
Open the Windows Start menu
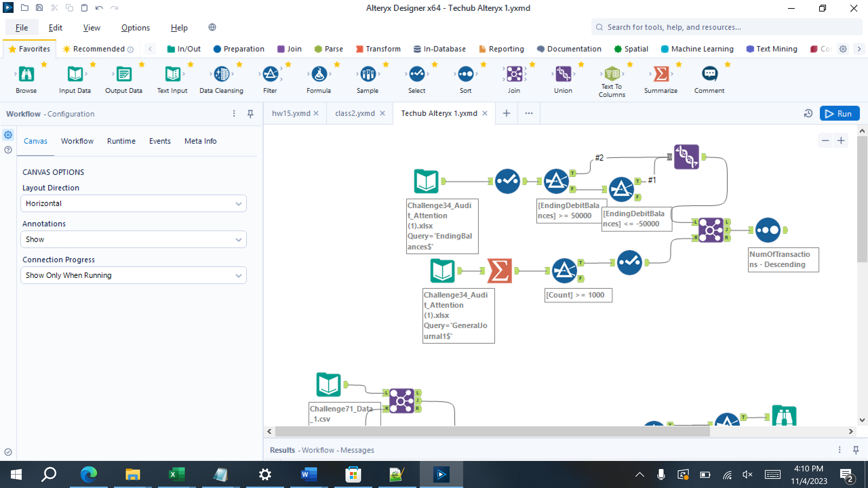[x=16, y=474]
